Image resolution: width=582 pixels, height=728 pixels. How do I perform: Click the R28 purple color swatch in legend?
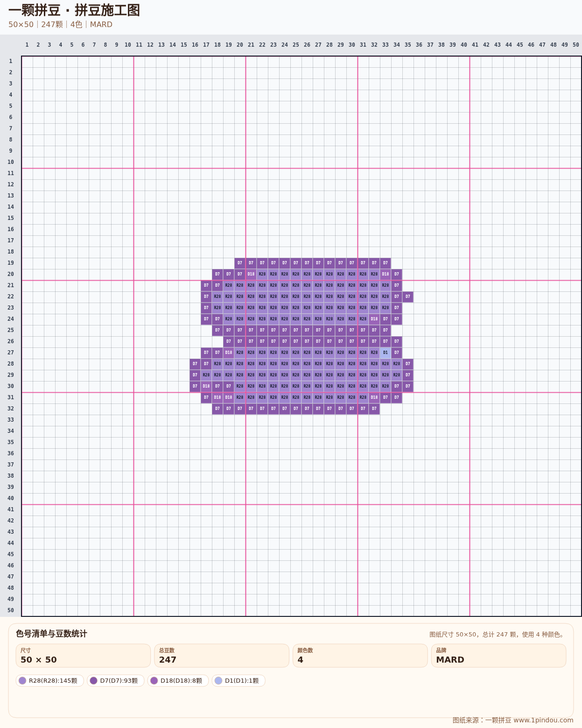coord(22,681)
